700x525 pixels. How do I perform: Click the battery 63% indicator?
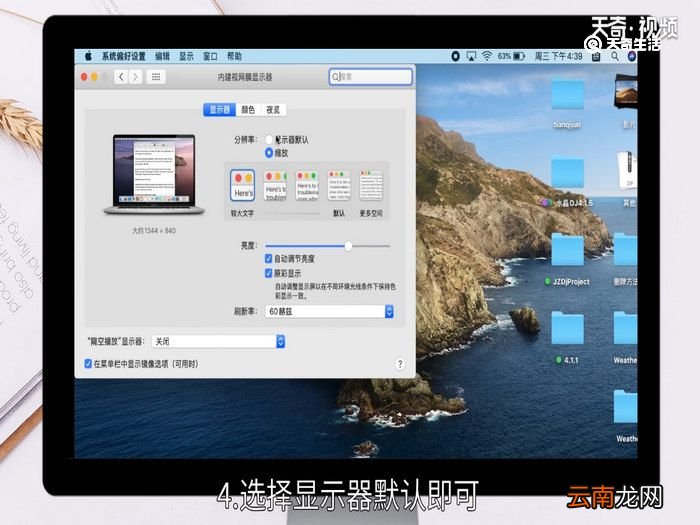(511, 56)
